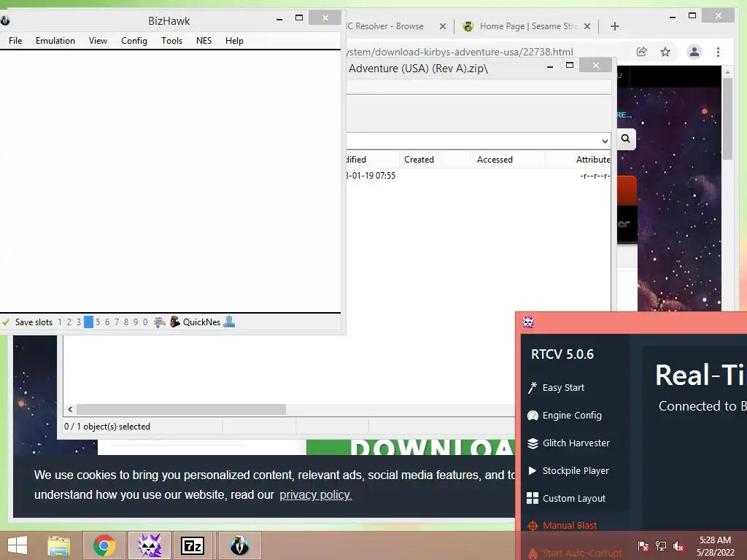Open 7-Zip from the taskbar
747x560 pixels.
click(193, 545)
